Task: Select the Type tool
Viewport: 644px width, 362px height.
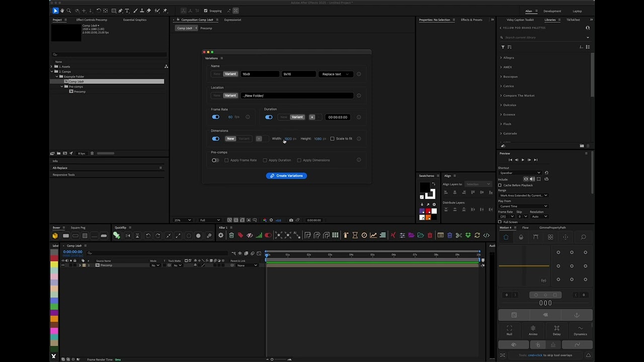Action: (x=127, y=11)
